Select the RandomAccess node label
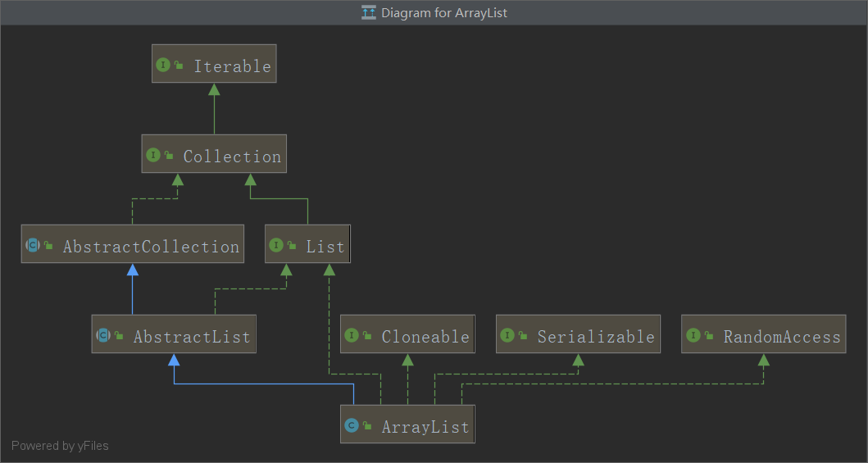Viewport: 868px width, 463px height. (x=781, y=336)
